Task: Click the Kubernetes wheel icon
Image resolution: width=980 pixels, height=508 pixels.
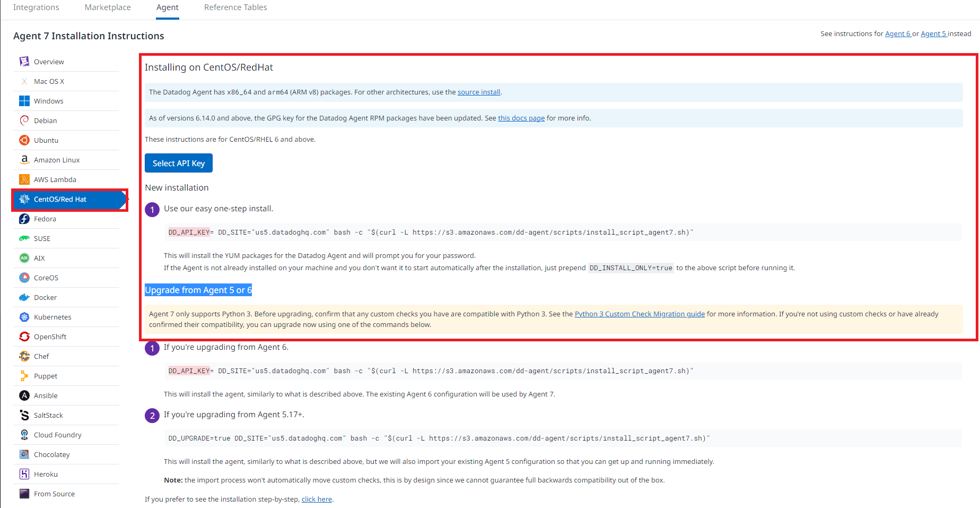Action: click(24, 317)
